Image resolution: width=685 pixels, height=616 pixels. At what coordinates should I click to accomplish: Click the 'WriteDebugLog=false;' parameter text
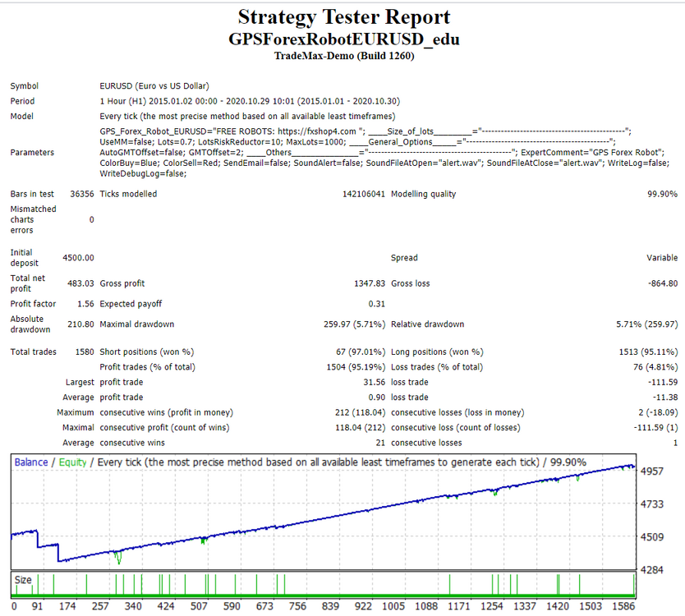[x=143, y=173]
